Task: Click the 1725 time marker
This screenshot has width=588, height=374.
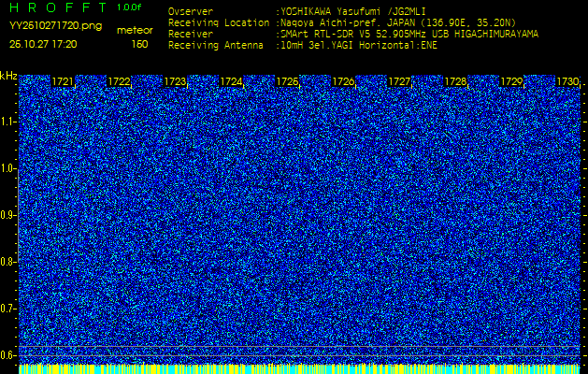Action: click(287, 81)
